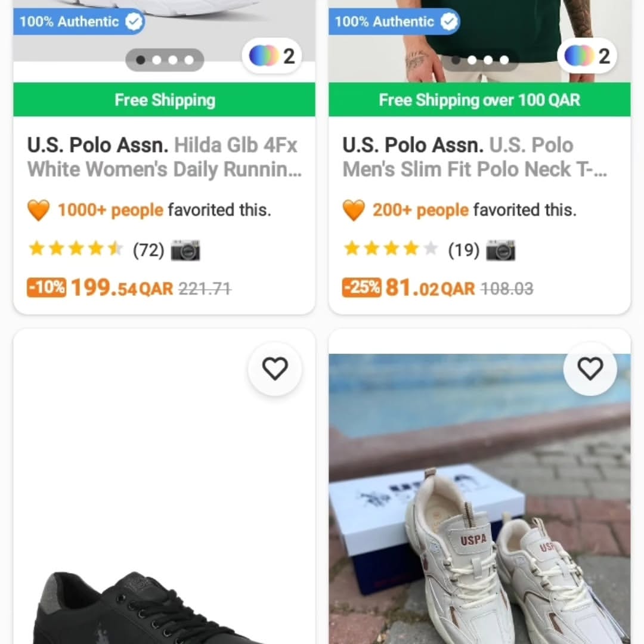This screenshot has width=644, height=644.
Task: Tap the image page dots on the white shoe
Action: coord(165,60)
